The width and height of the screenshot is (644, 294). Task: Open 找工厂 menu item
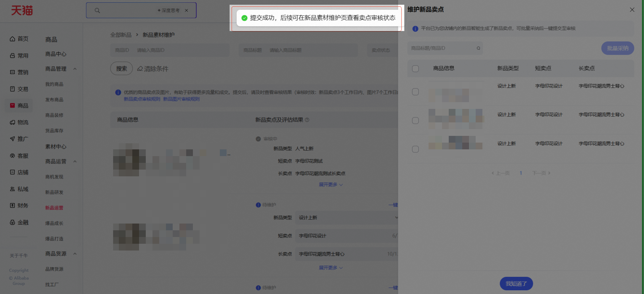click(x=52, y=285)
